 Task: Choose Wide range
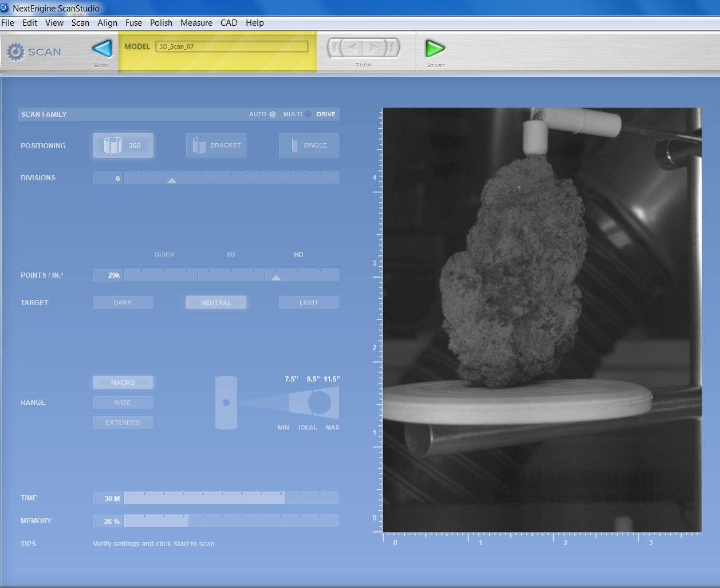point(123,402)
